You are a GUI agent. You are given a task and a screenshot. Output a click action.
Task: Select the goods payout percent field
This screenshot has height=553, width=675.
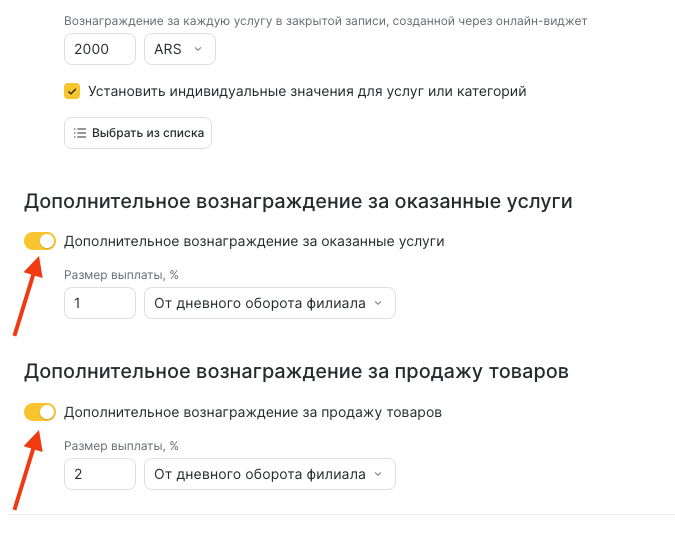tap(99, 474)
